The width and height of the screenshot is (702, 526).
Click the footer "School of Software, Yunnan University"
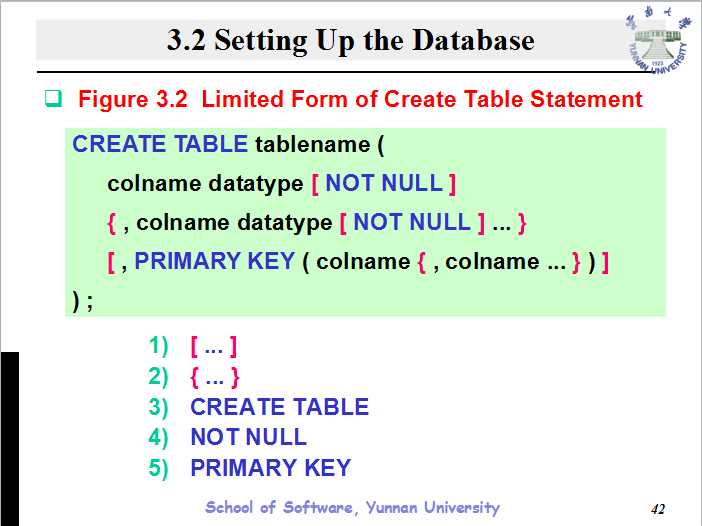pyautogui.click(x=352, y=507)
